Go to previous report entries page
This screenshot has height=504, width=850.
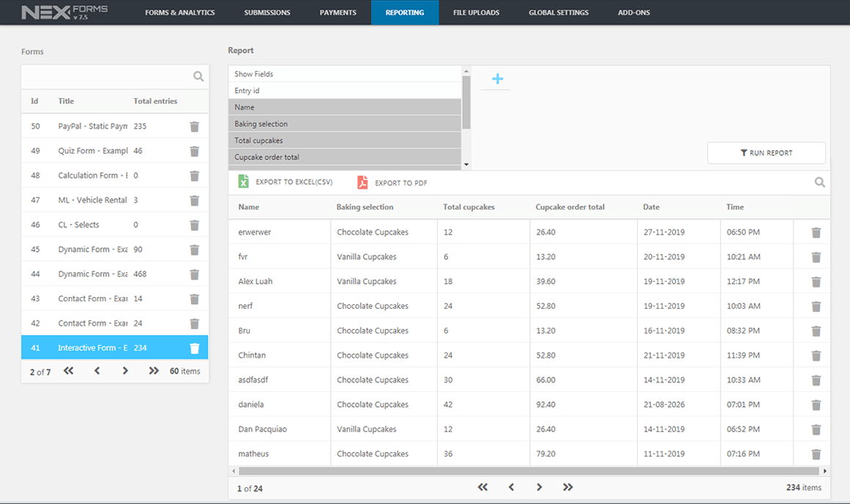click(x=511, y=487)
